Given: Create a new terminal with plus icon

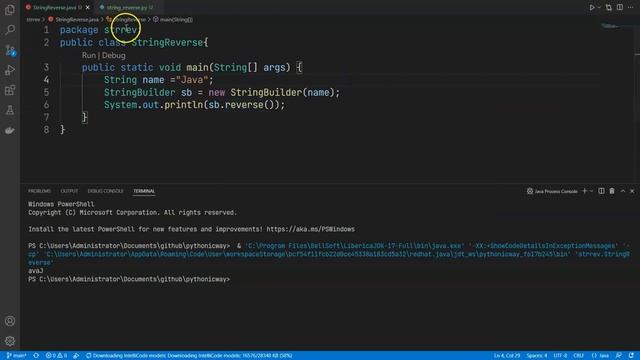Looking at the screenshot, I should 584,191.
